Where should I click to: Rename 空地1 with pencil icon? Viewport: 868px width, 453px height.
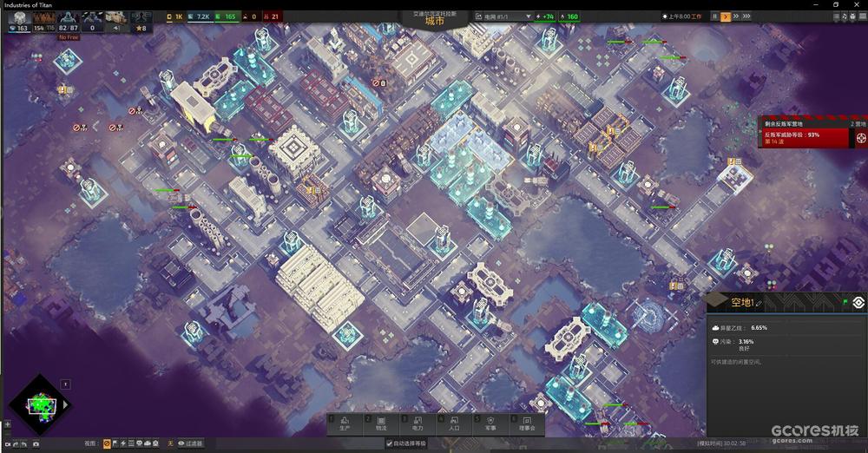(759, 304)
